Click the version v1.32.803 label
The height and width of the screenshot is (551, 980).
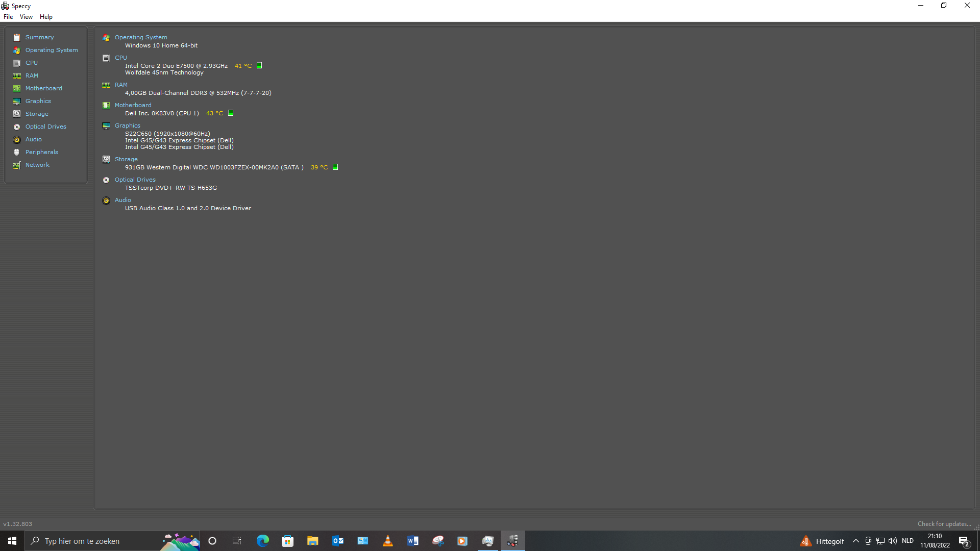click(x=17, y=524)
